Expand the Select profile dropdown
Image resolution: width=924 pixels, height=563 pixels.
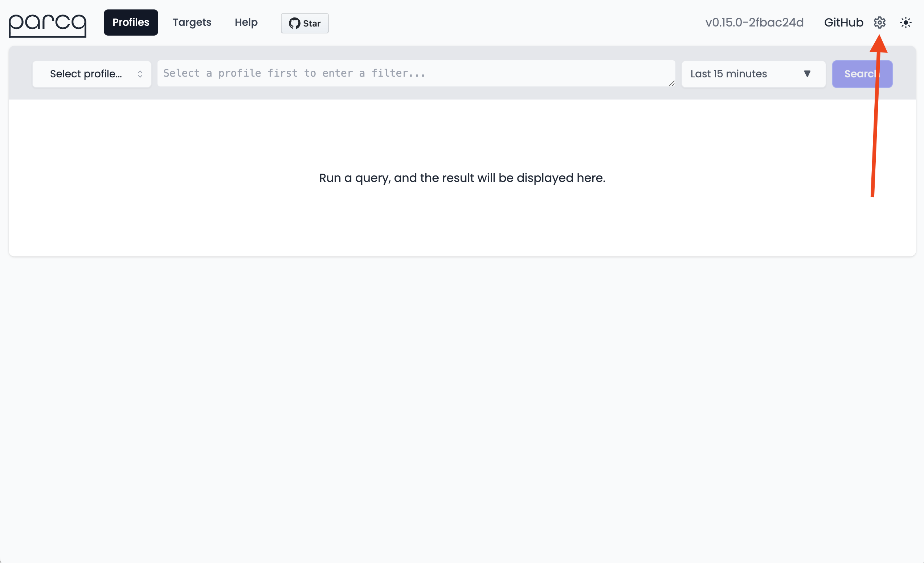click(91, 74)
